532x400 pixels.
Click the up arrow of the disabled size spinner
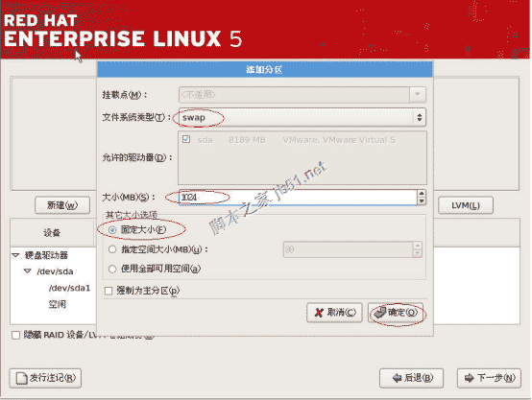(x=418, y=246)
